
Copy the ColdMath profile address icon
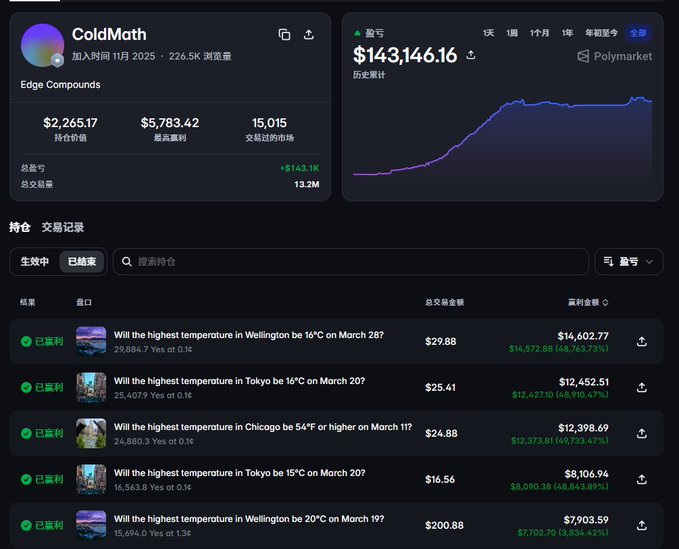coord(284,35)
